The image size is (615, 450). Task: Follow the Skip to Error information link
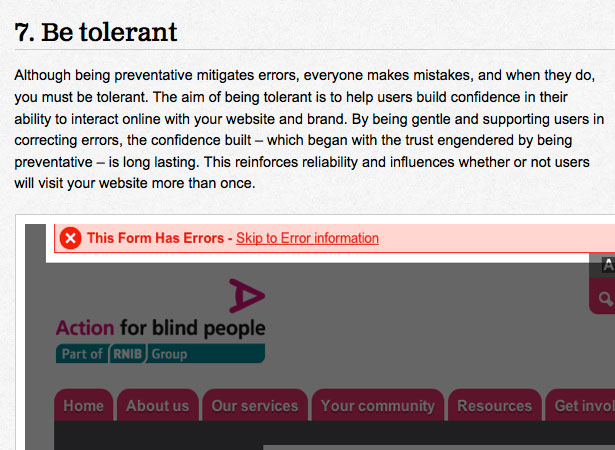click(x=308, y=238)
